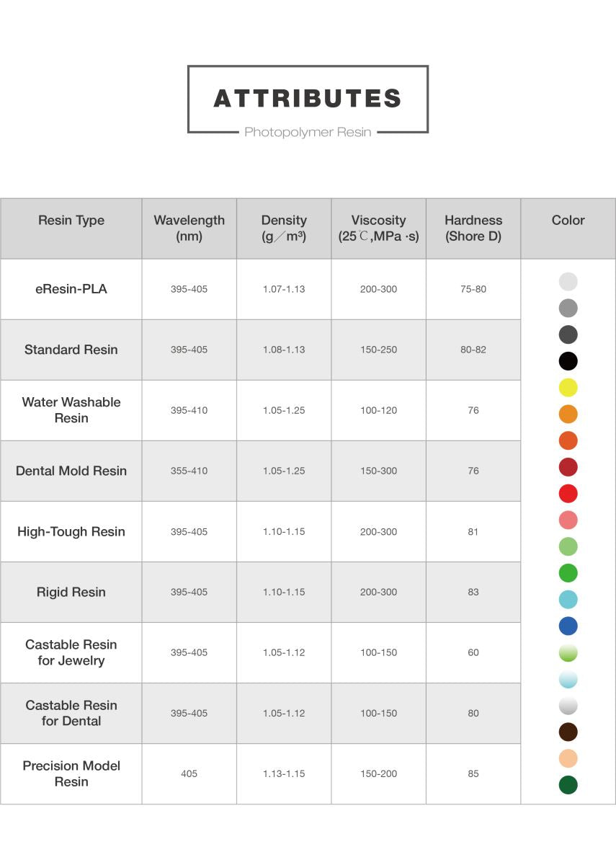Select Castable Resin for Jewelry label

point(71,652)
